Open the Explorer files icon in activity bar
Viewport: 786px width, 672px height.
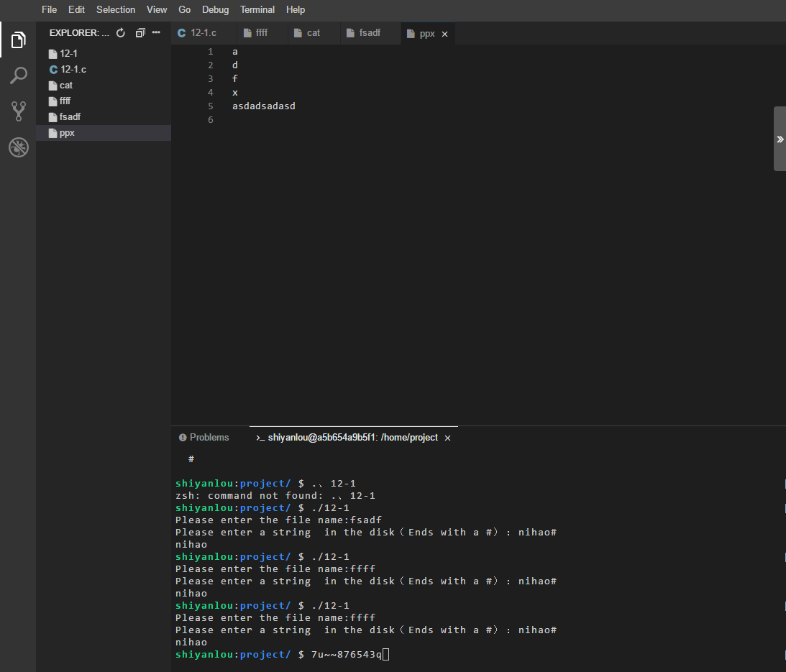(18, 40)
